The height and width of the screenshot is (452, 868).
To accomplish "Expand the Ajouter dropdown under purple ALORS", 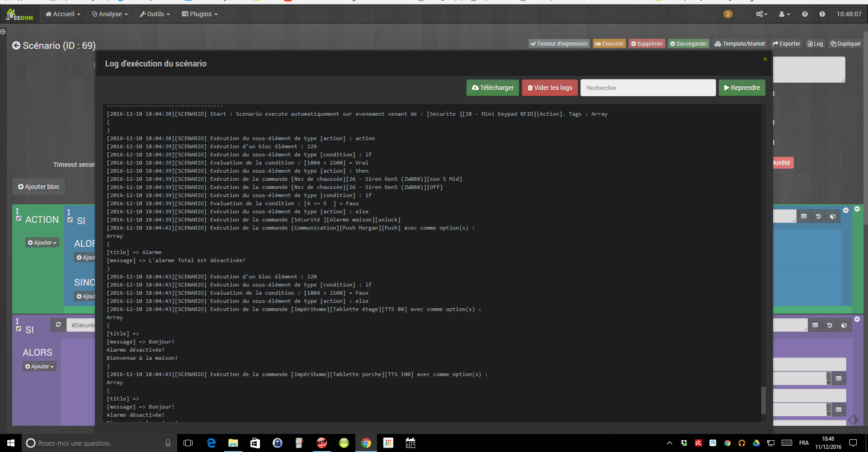I will pyautogui.click(x=39, y=367).
